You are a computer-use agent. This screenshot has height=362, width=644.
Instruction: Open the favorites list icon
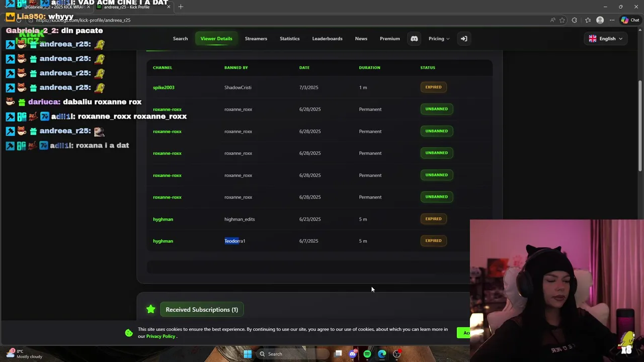pos(588,20)
